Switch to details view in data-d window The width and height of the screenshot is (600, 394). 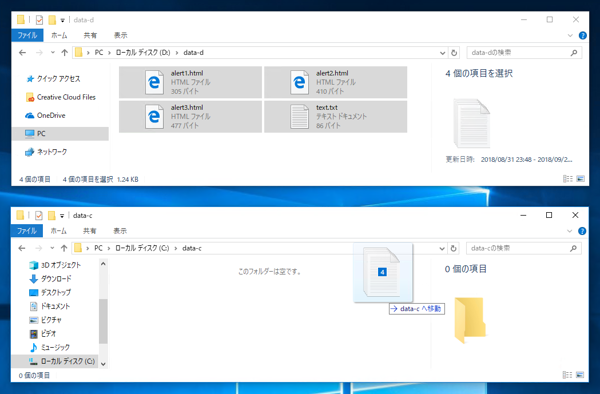[568, 179]
